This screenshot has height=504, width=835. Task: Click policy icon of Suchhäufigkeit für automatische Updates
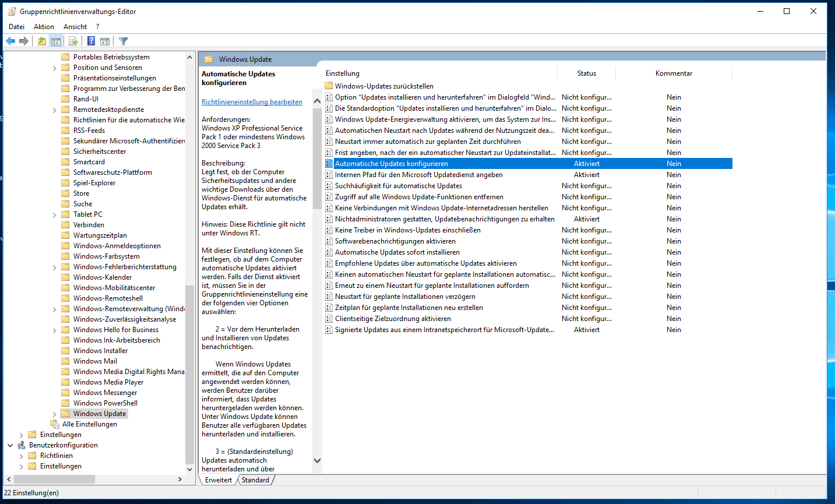click(x=329, y=186)
